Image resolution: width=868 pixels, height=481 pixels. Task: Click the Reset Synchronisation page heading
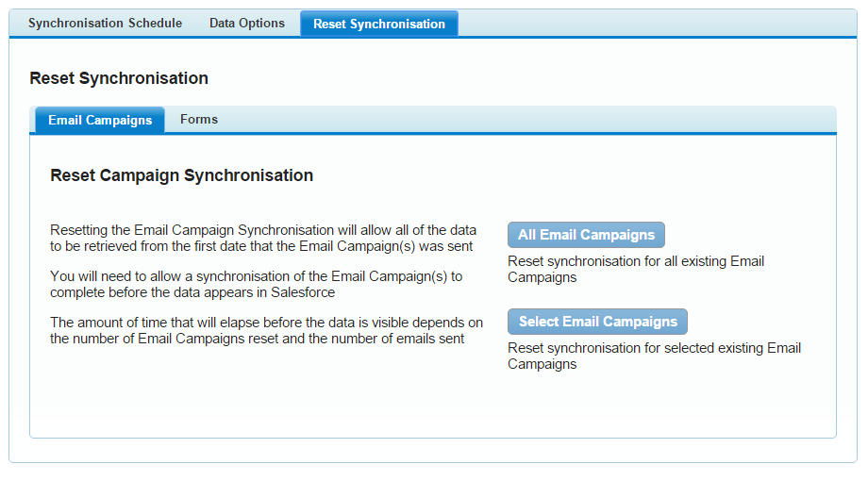tap(119, 78)
